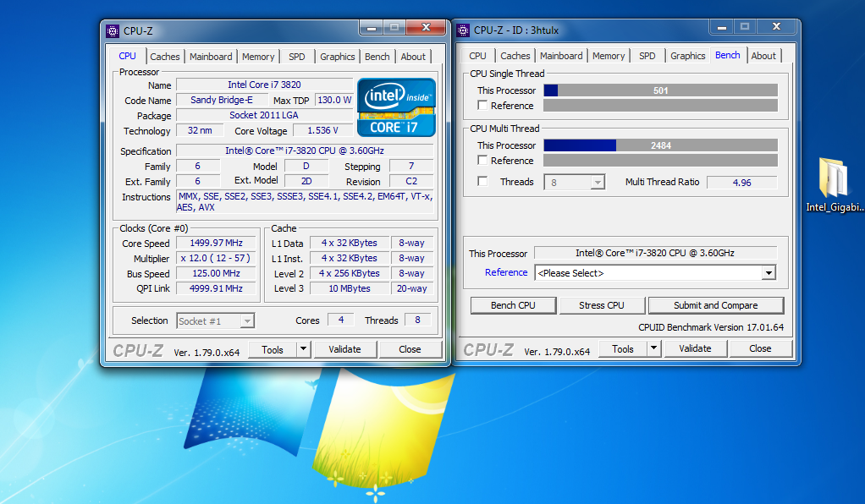Expand Tools dropdown arrow in left CPU-Z window
865x504 pixels.
[303, 349]
